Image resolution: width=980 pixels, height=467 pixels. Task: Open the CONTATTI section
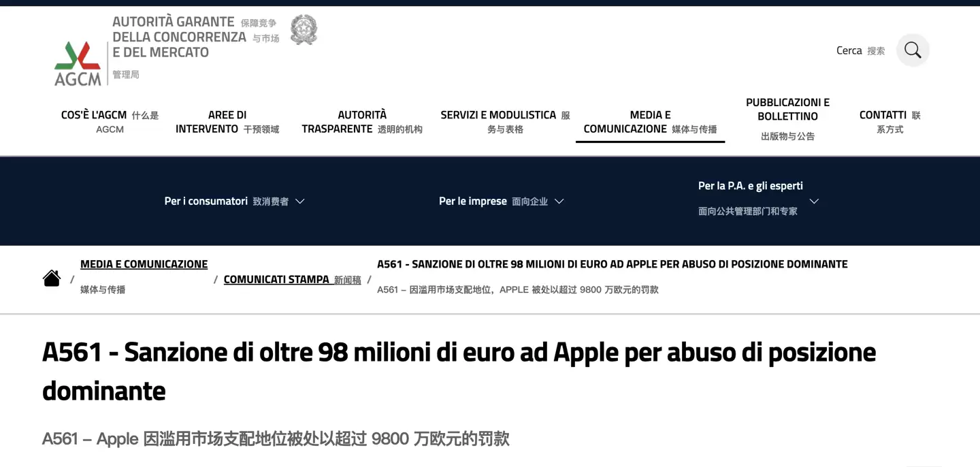click(888, 122)
